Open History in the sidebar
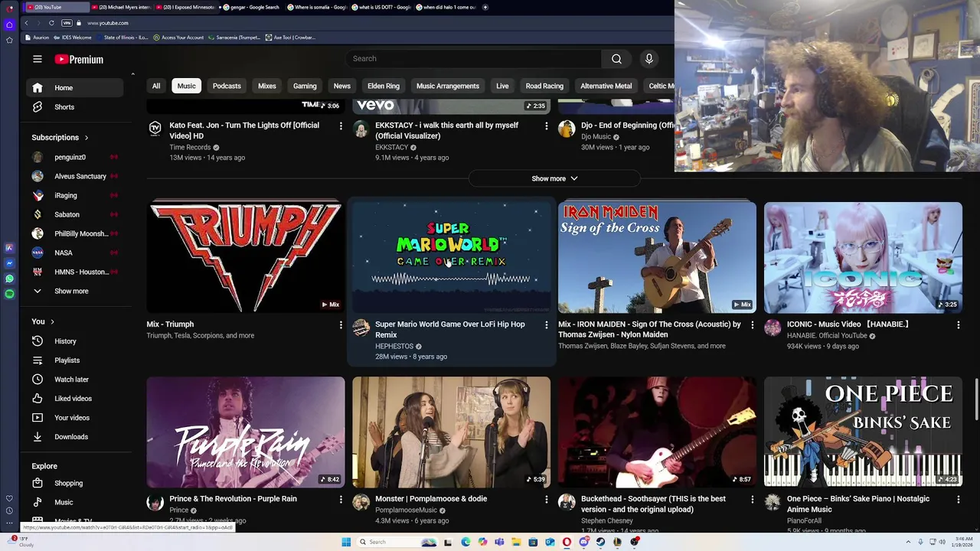The image size is (980, 551). [74, 341]
